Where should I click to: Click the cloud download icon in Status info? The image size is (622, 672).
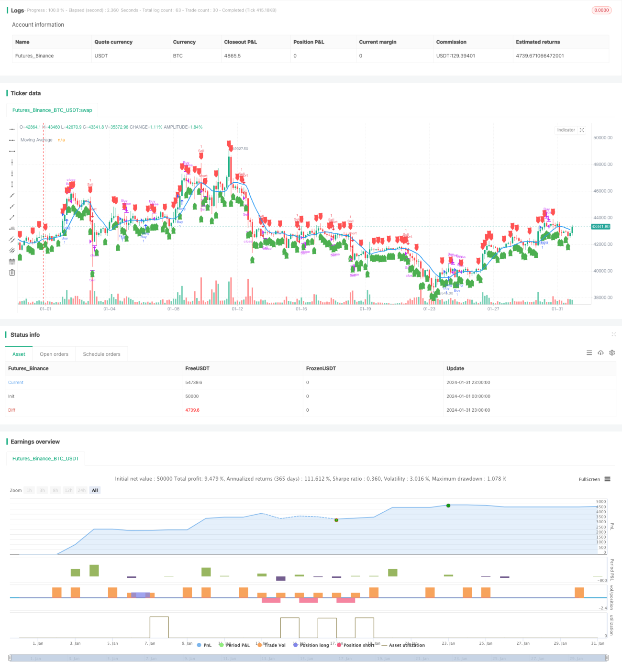click(x=600, y=353)
